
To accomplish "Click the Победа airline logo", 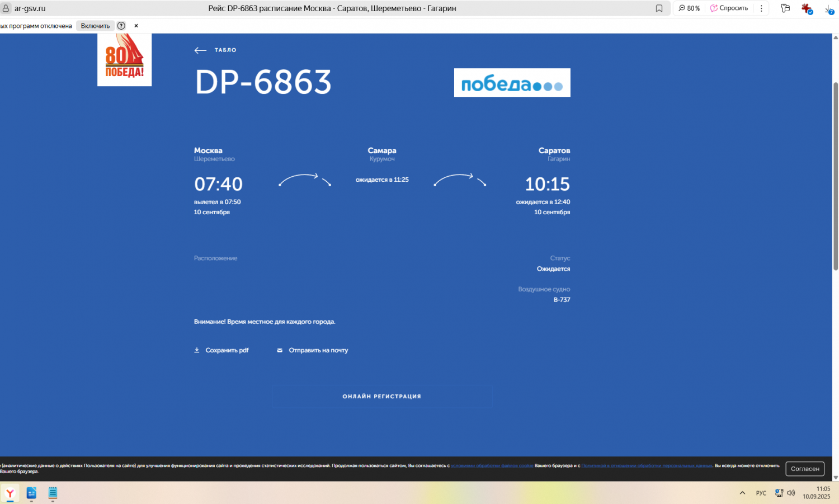I will [512, 83].
